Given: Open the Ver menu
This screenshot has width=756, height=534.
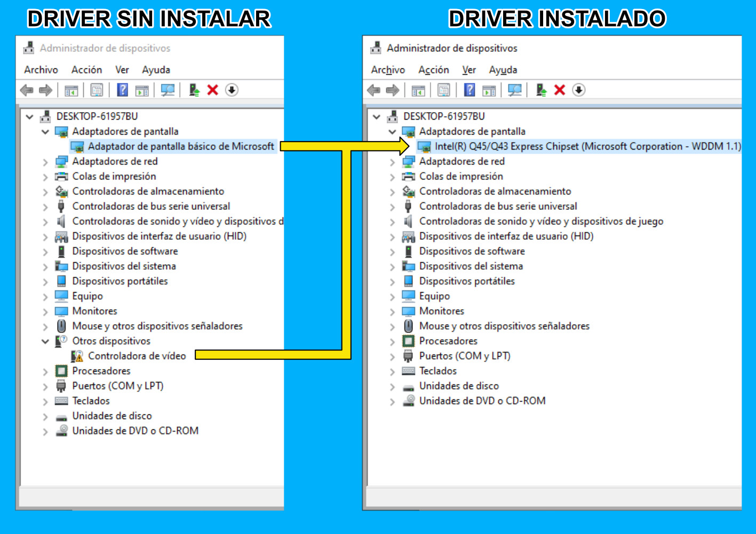Looking at the screenshot, I should coord(122,69).
